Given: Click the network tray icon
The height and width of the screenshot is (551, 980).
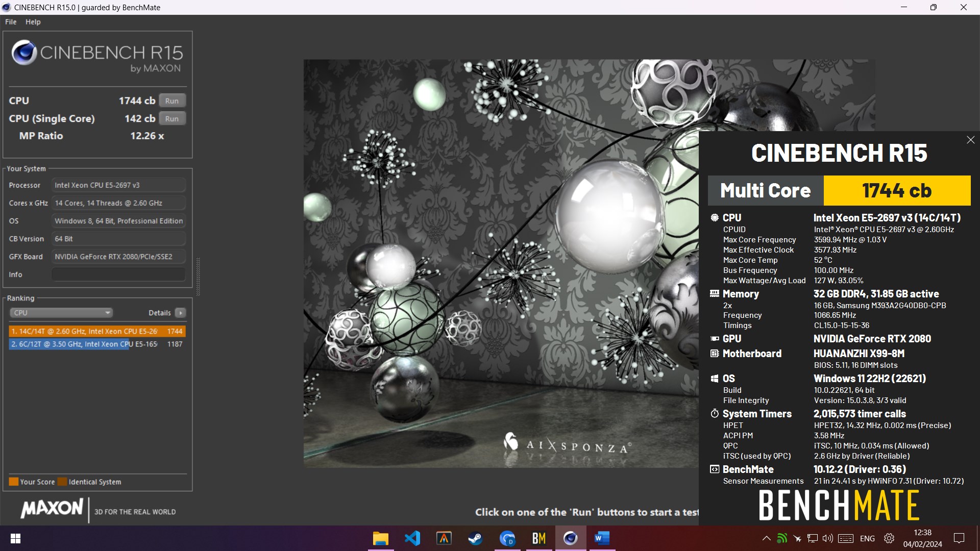Looking at the screenshot, I should click(x=813, y=538).
